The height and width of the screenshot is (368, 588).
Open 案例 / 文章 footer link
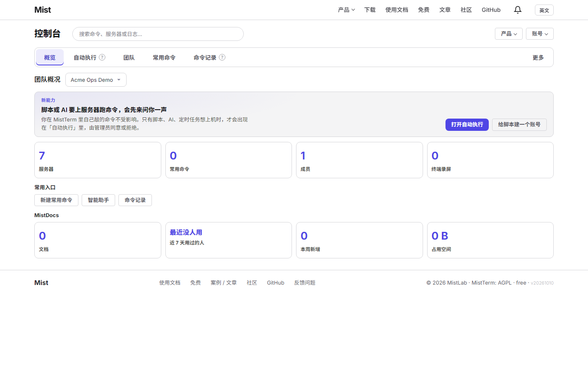[224, 283]
